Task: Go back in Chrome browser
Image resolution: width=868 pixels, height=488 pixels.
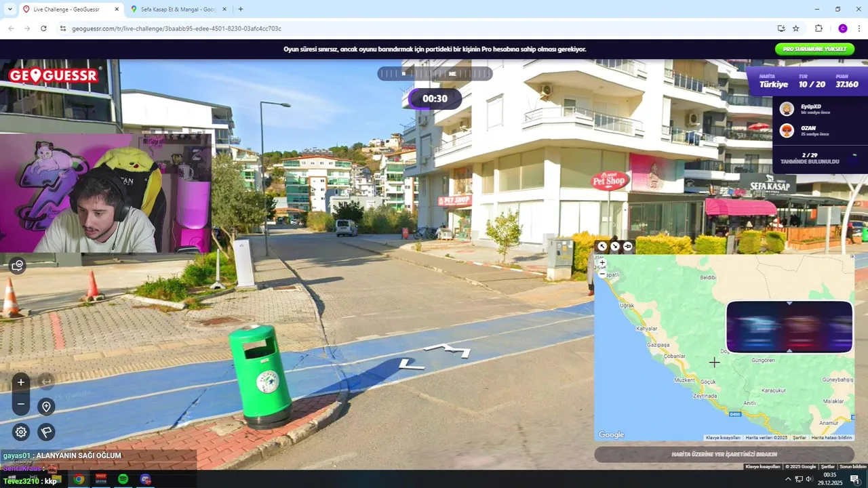Action: (x=11, y=28)
